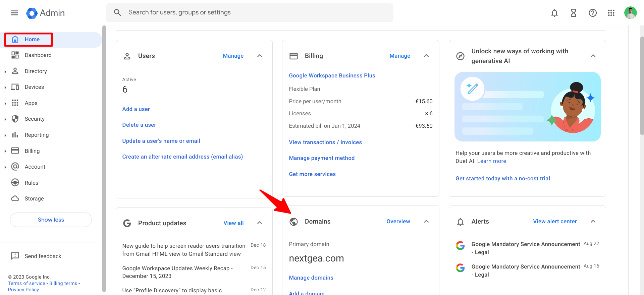
Task: Click Domains Overview link
Action: pyautogui.click(x=398, y=221)
